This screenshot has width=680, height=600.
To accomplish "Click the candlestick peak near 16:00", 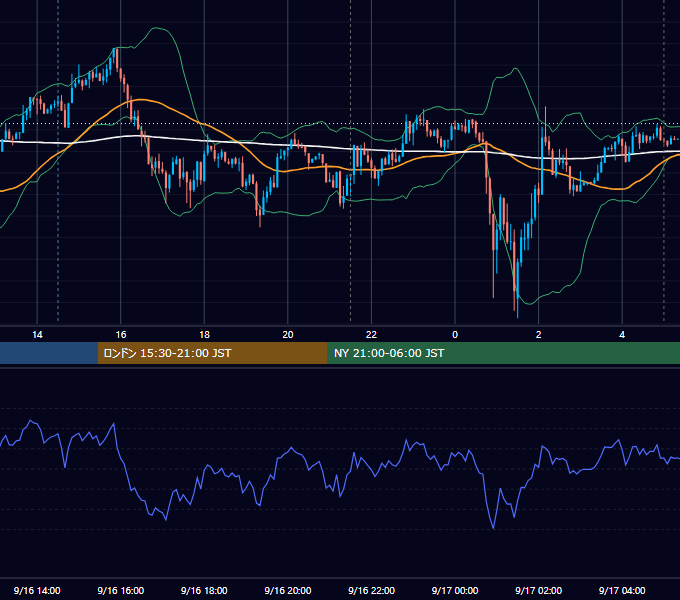I will click(x=116, y=50).
